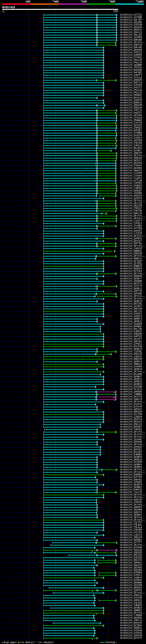This screenshot has height=644, width=146.
Task: Select the label UniRef100_Q38M54
Action: 131,55
